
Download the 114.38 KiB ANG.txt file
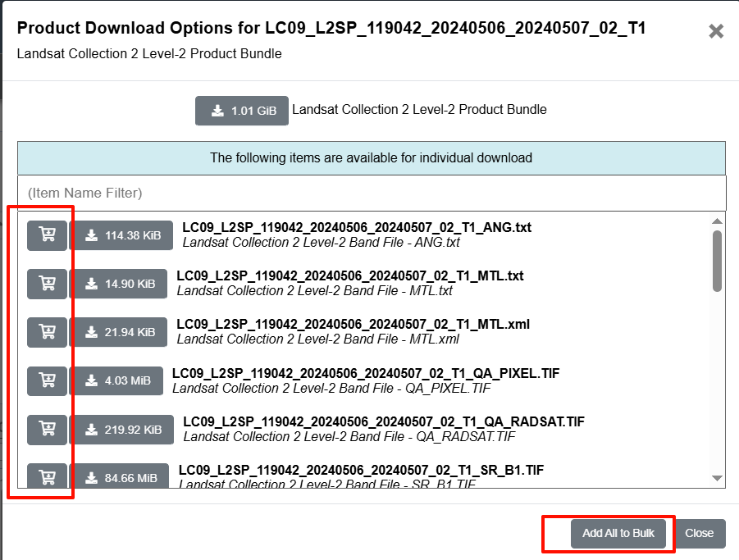(122, 235)
